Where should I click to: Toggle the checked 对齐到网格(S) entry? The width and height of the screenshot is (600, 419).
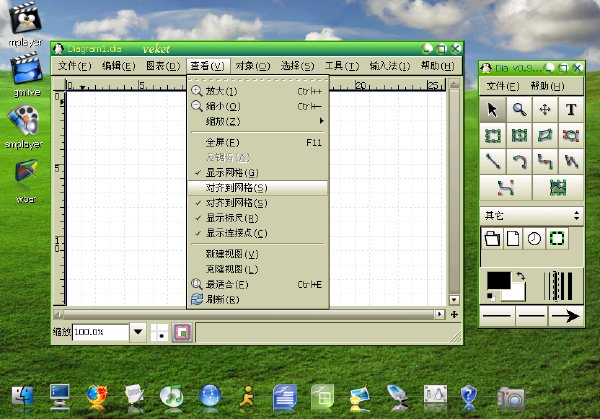coord(258,203)
